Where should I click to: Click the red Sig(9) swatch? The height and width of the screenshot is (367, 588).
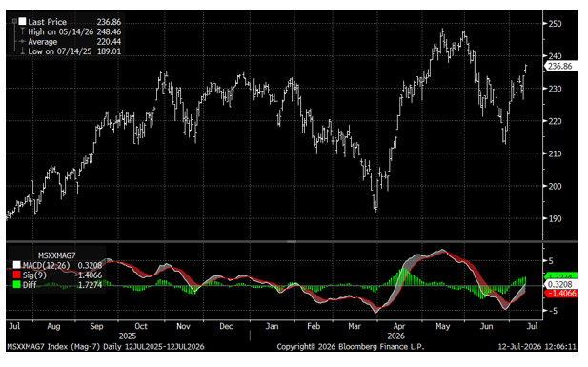[x=16, y=275]
